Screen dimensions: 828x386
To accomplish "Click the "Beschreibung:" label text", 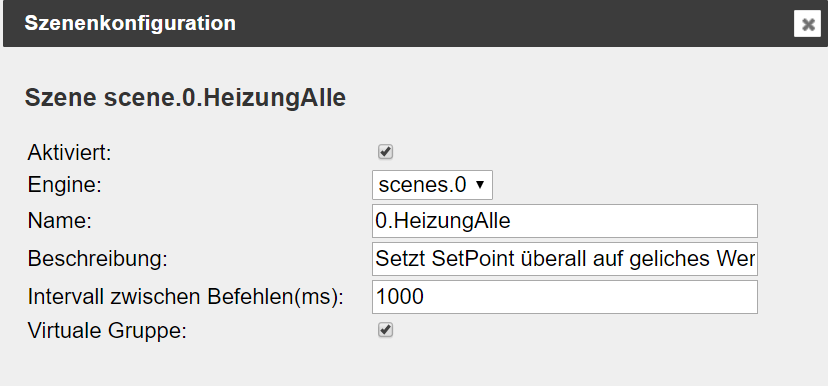I will click(x=97, y=259).
